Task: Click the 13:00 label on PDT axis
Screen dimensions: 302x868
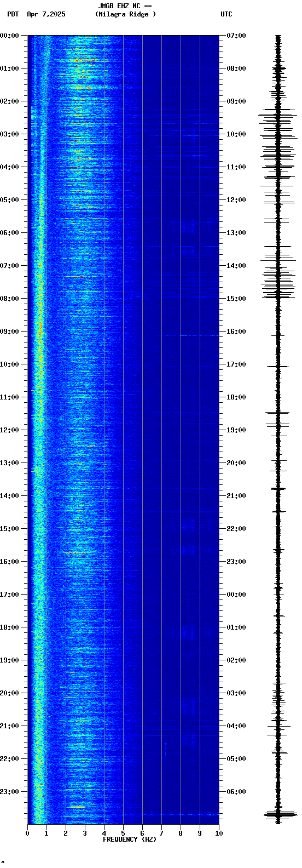Action: [9, 463]
